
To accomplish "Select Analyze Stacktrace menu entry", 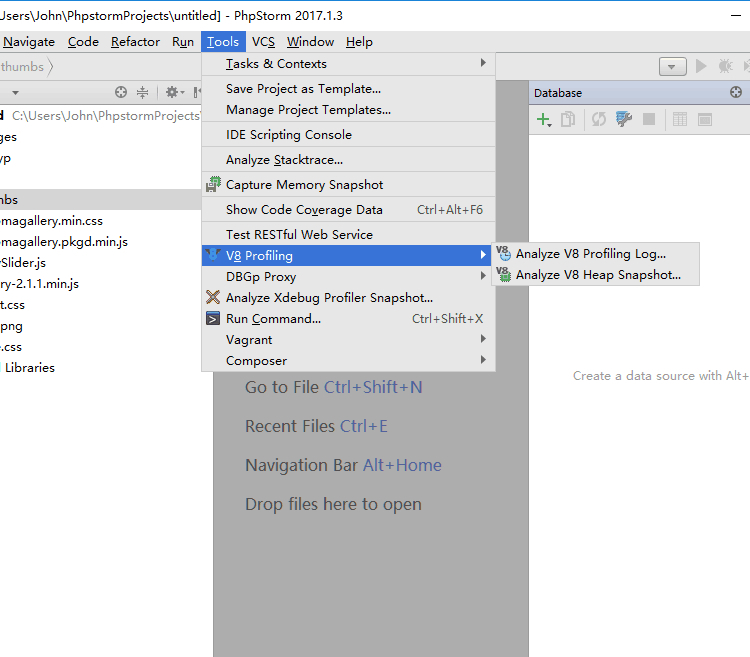I will pos(348,160).
